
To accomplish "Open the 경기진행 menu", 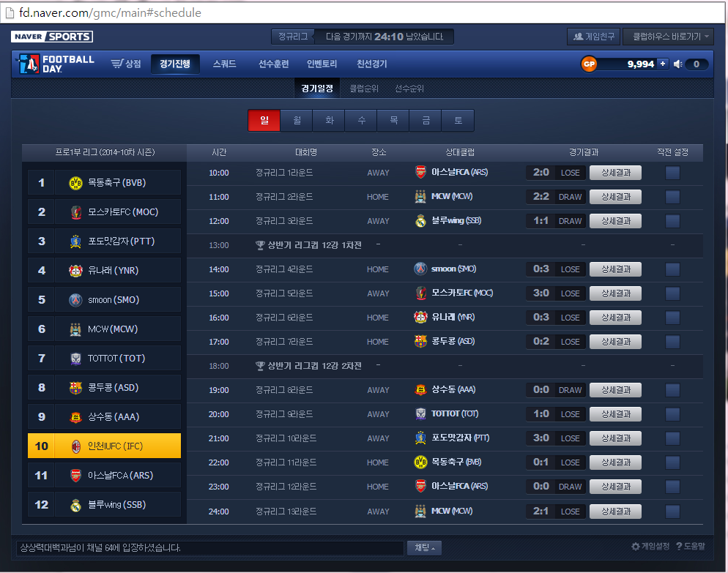I will (175, 64).
